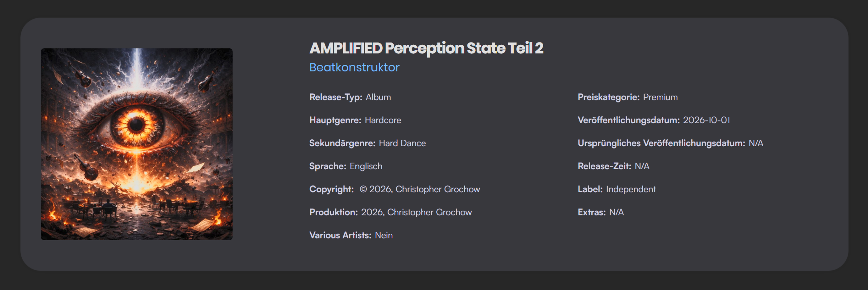Click the Release-Typ field label
Viewport: 868px width, 290px height.
click(x=336, y=97)
